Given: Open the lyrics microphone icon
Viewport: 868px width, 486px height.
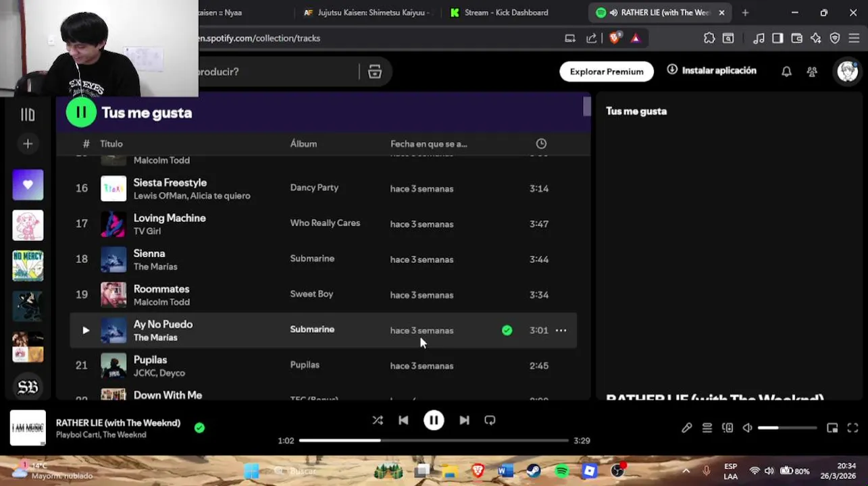Looking at the screenshot, I should [686, 428].
